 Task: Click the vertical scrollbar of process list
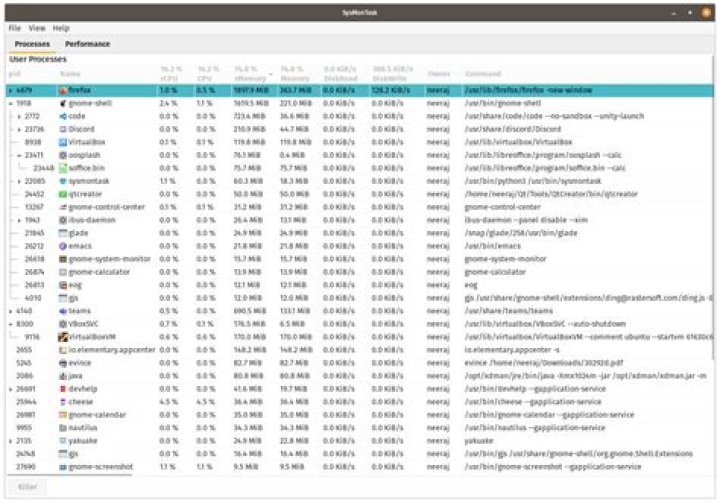(714, 207)
